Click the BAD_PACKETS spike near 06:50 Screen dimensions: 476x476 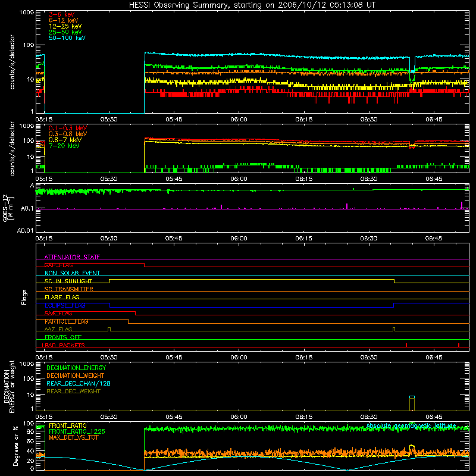[459, 345]
